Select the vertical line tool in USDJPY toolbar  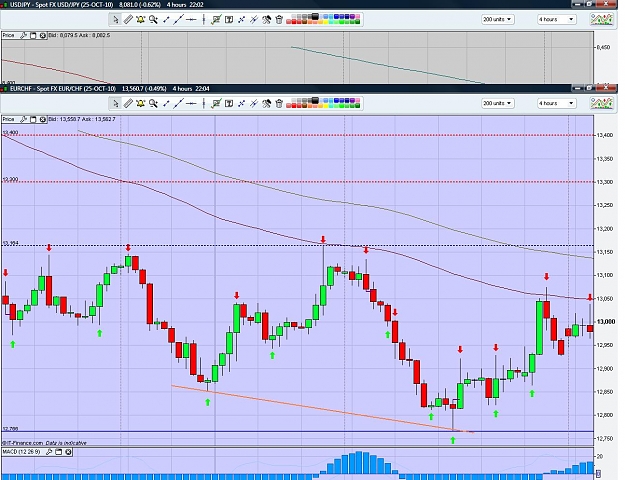coord(204,20)
